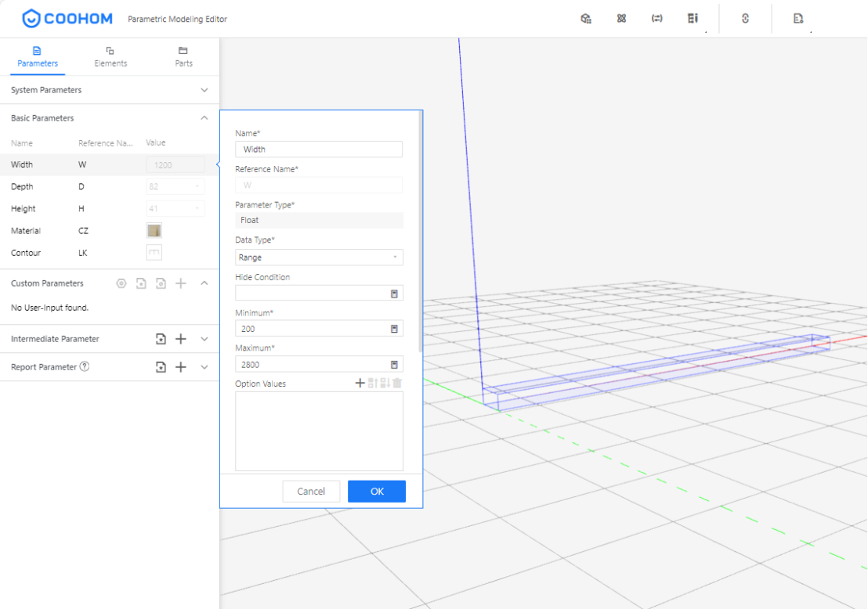Switch to the Parts tab
The width and height of the screenshot is (868, 609).
coord(183,56)
